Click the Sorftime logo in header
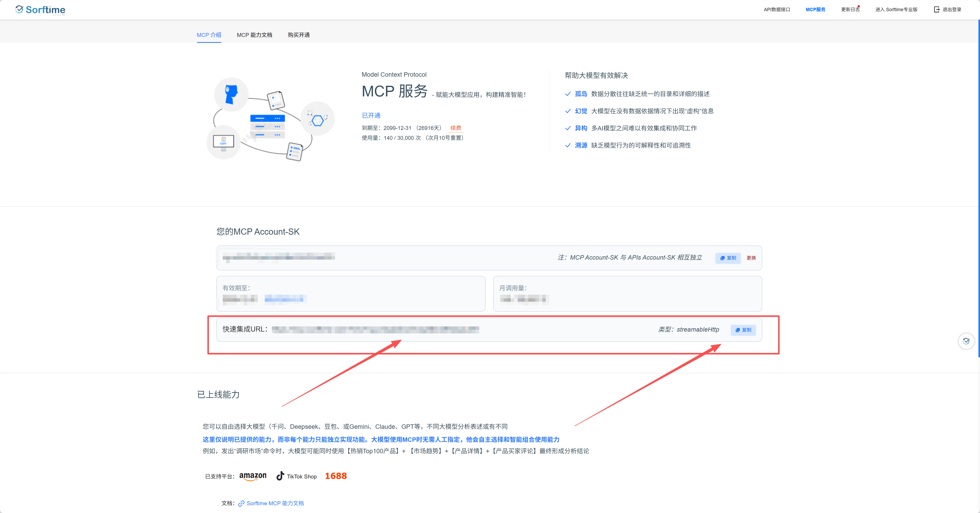The height and width of the screenshot is (513, 980). click(40, 10)
